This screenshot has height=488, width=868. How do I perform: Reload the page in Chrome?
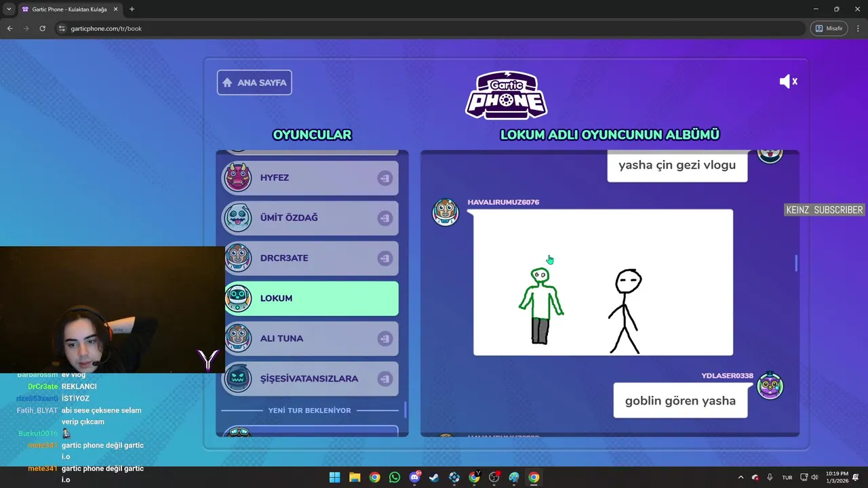[x=42, y=28]
